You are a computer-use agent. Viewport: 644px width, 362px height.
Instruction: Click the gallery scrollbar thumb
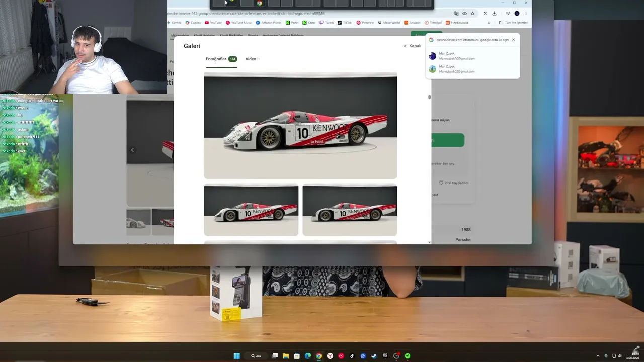[x=429, y=97]
